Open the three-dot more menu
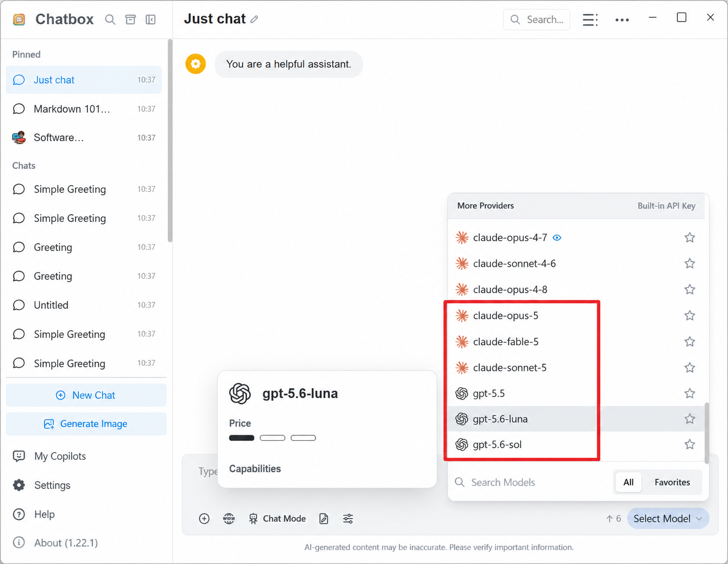The image size is (728, 564). [x=622, y=20]
